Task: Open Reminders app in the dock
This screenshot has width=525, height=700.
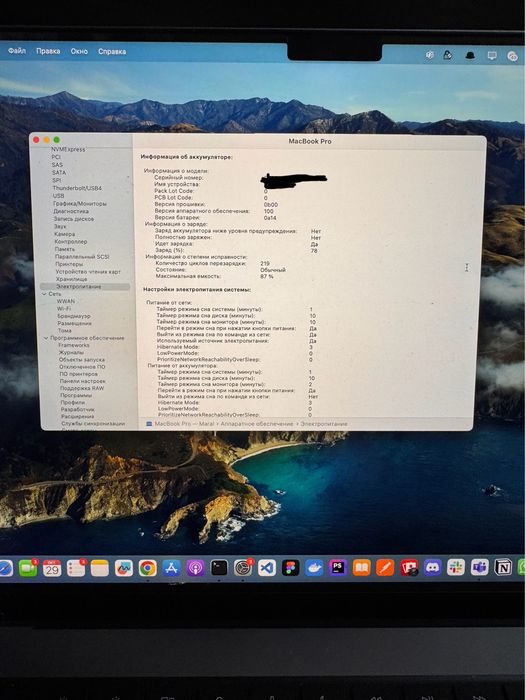Action: click(x=76, y=568)
